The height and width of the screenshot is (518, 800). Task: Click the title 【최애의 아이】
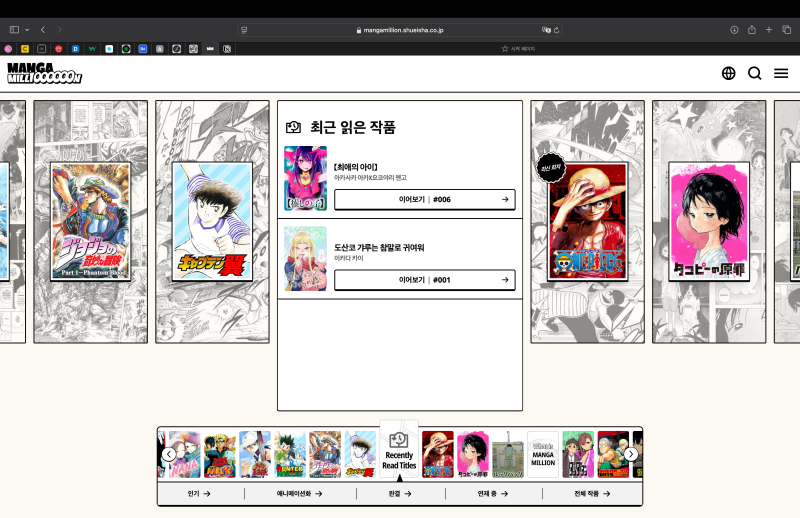(x=356, y=167)
